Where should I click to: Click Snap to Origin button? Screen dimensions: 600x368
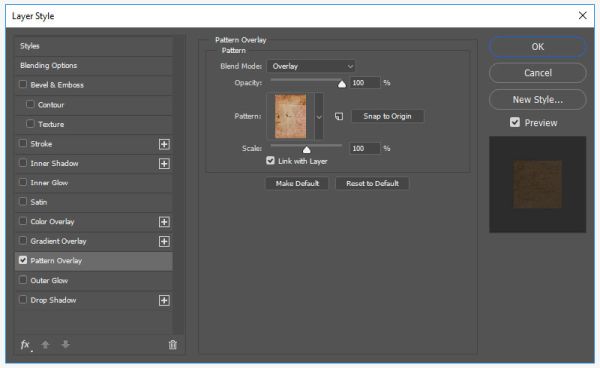[388, 116]
